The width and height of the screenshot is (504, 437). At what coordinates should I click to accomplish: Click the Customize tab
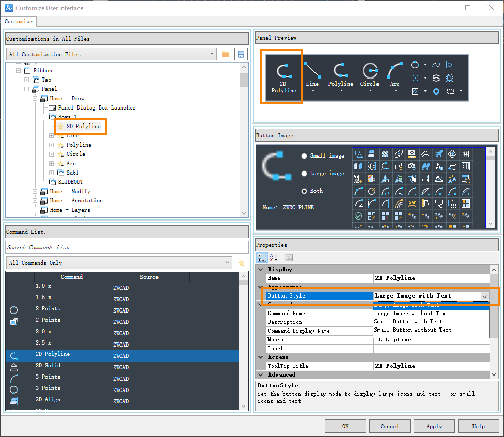pos(19,22)
